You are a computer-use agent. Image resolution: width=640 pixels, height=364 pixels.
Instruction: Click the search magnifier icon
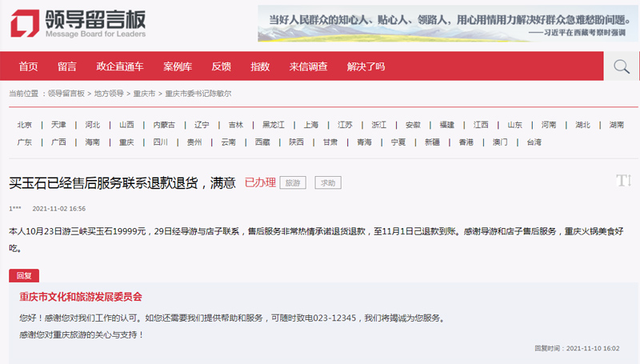pyautogui.click(x=622, y=66)
